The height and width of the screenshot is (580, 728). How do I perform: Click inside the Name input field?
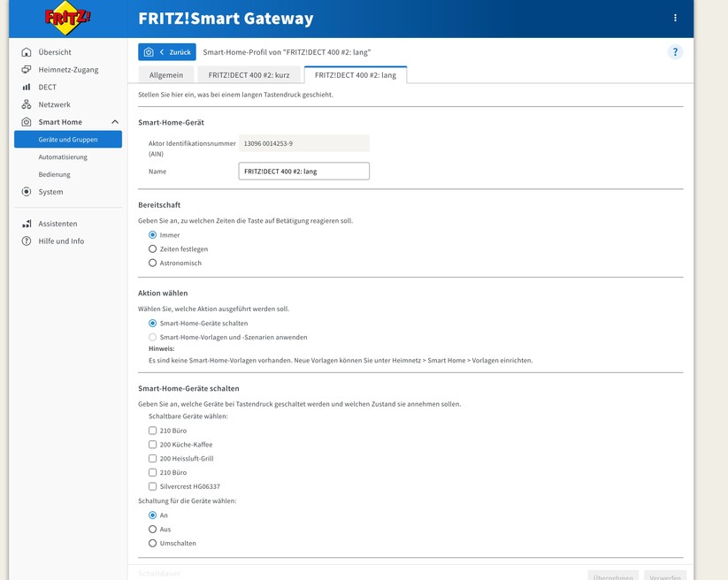tap(303, 171)
